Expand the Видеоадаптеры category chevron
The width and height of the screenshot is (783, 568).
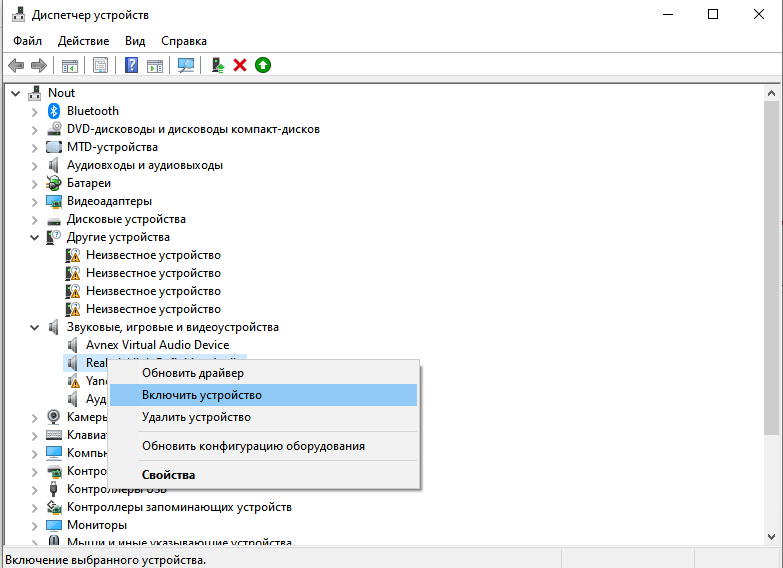34,202
